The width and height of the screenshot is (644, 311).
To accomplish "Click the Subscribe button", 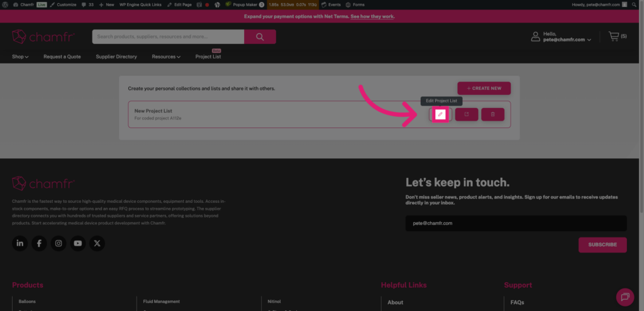I will pyautogui.click(x=602, y=244).
